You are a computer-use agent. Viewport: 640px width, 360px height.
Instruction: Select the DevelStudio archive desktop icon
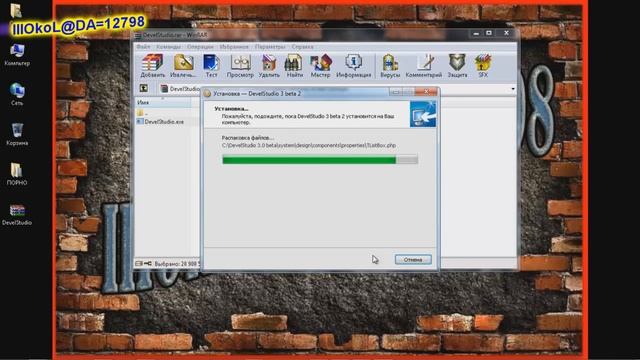point(17,215)
